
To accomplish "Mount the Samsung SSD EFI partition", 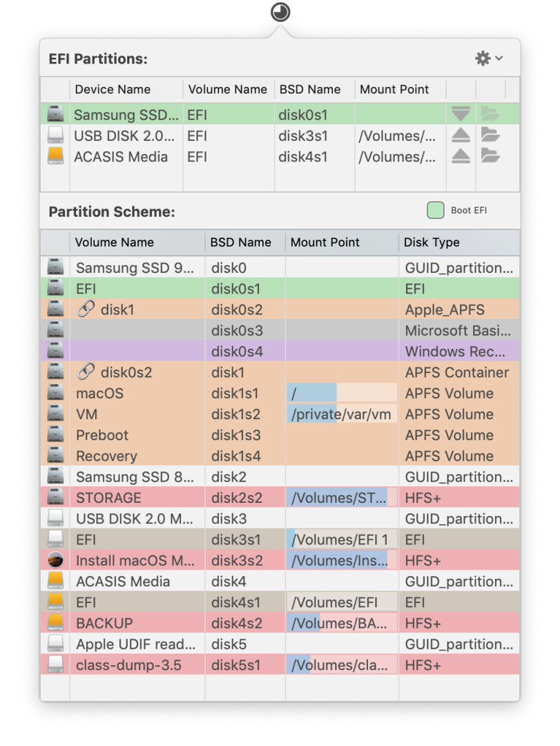I will coord(461,114).
